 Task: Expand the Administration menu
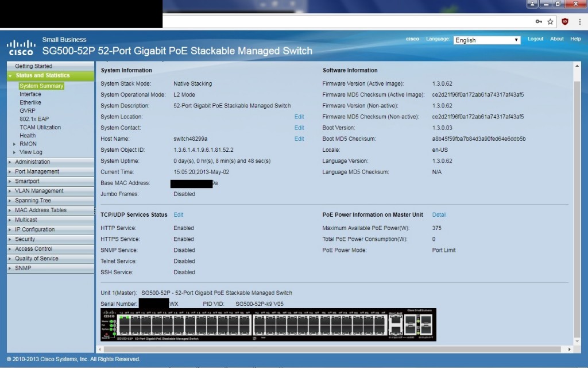[51, 162]
